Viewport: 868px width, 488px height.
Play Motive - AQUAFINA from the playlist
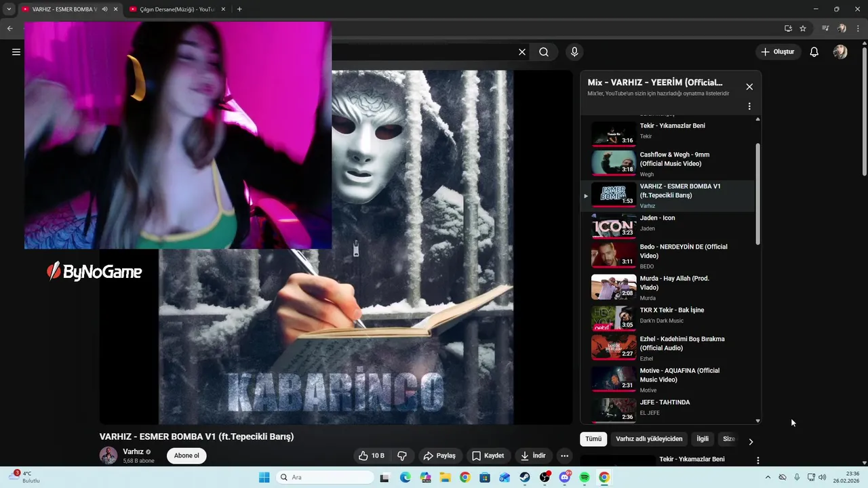tap(668, 380)
